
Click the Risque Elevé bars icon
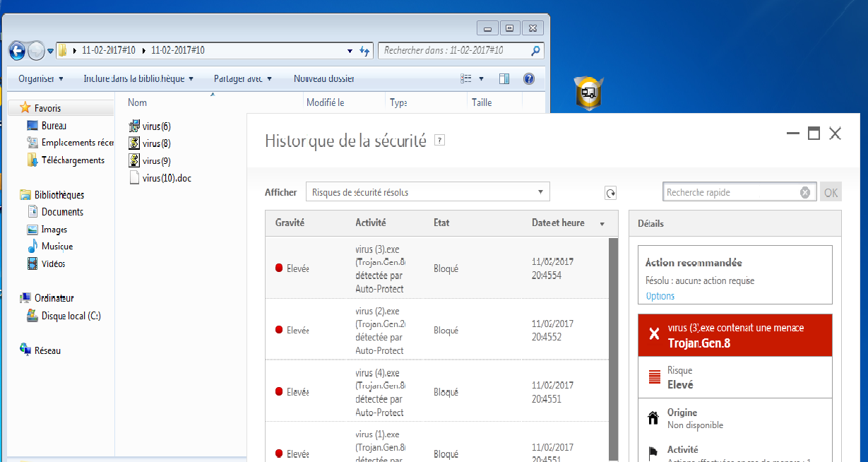coord(653,377)
